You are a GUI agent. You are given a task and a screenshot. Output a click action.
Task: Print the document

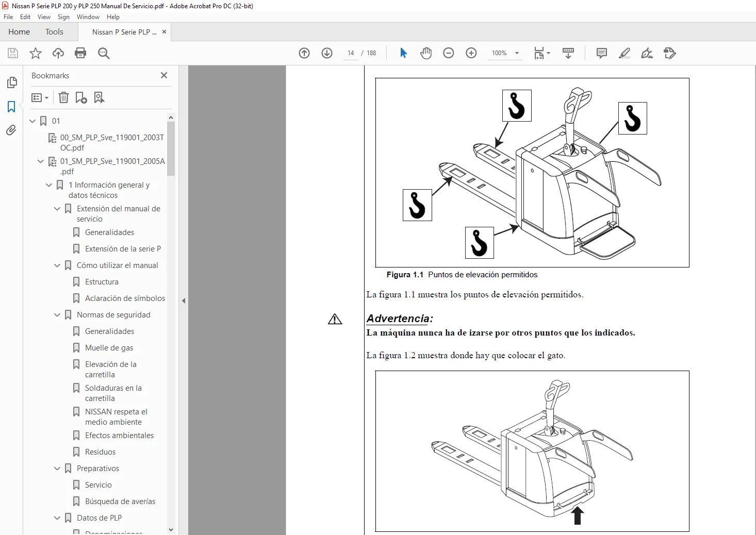(x=80, y=53)
